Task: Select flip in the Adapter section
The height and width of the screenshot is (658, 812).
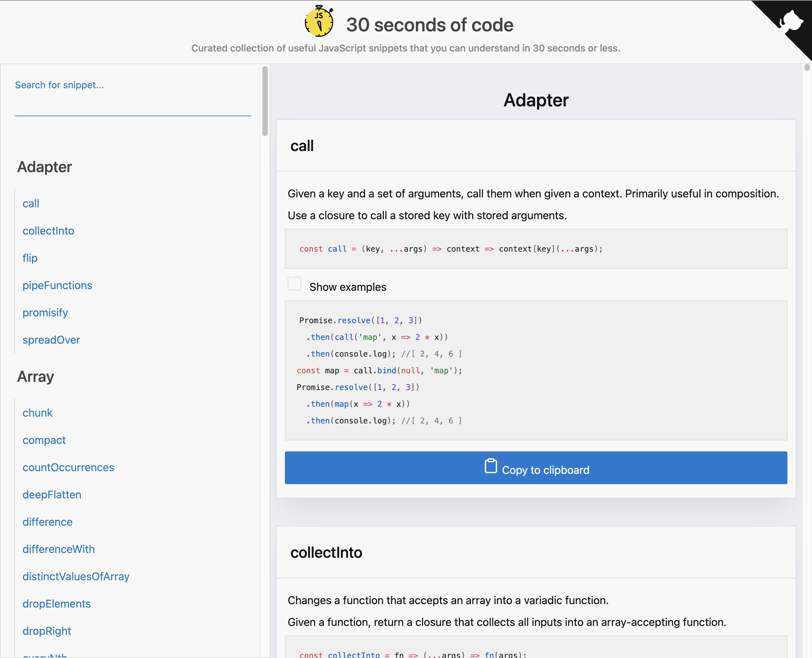Action: coord(30,258)
